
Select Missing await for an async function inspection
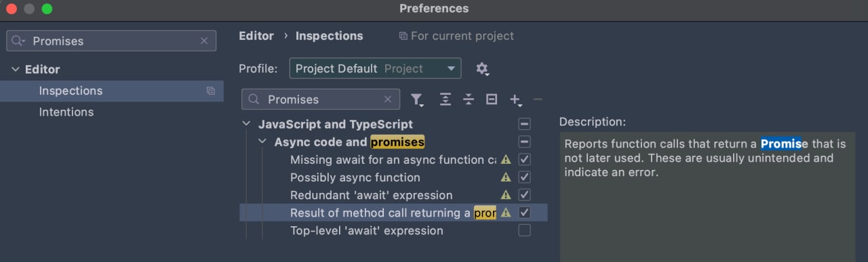393,160
